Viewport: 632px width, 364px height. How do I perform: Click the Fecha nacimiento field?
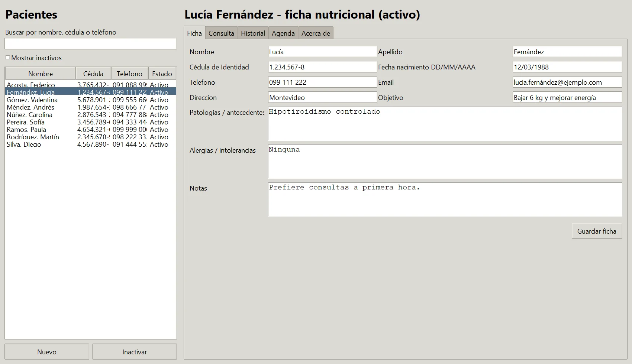point(567,67)
